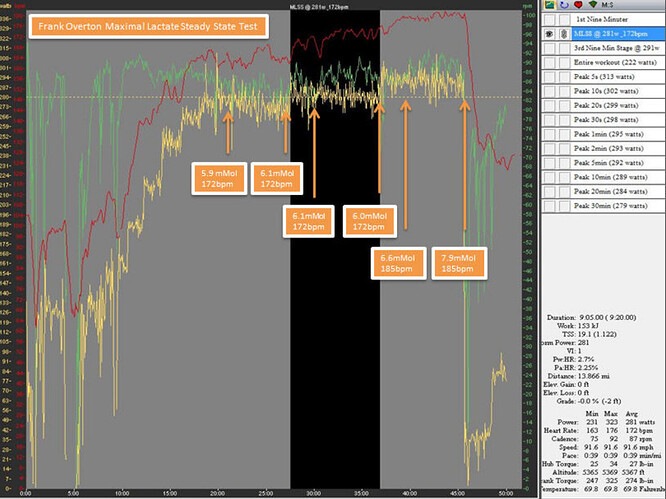Click the Pa:HR 2.25% statistic
The image size is (666, 499).
point(576,368)
